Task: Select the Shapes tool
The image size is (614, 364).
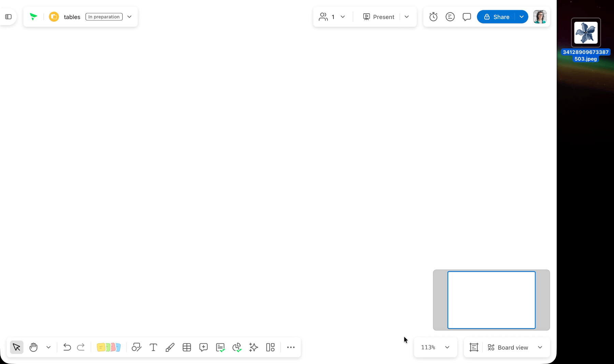Action: click(x=136, y=347)
